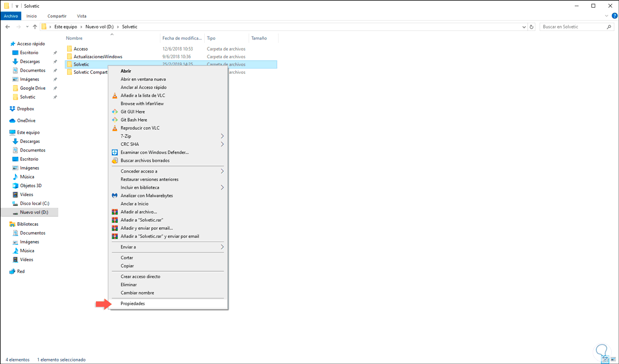Click WinRAR icon beside Añadir al archivo
The height and width of the screenshot is (364, 619).
[116, 211]
